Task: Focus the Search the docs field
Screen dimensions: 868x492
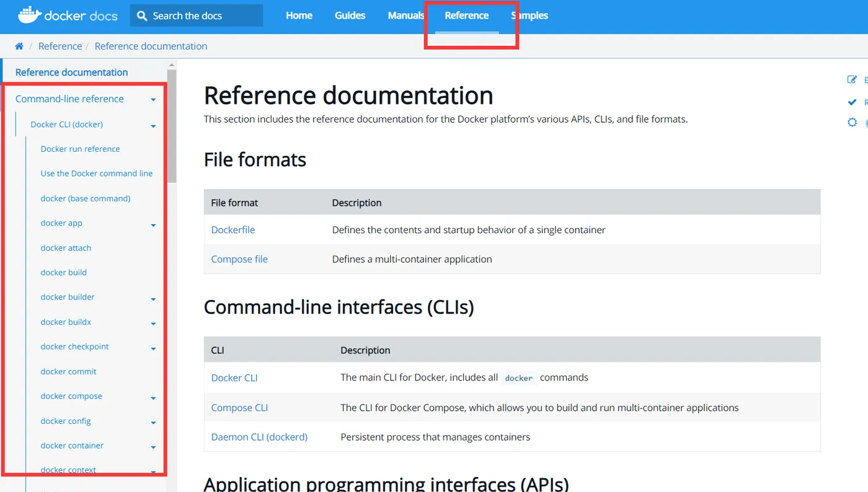Action: 196,16
